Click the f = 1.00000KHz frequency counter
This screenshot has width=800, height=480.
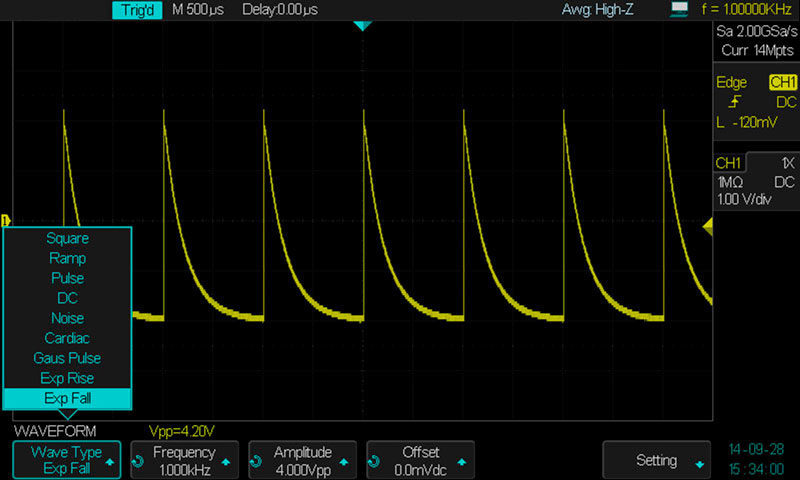pyautogui.click(x=746, y=10)
